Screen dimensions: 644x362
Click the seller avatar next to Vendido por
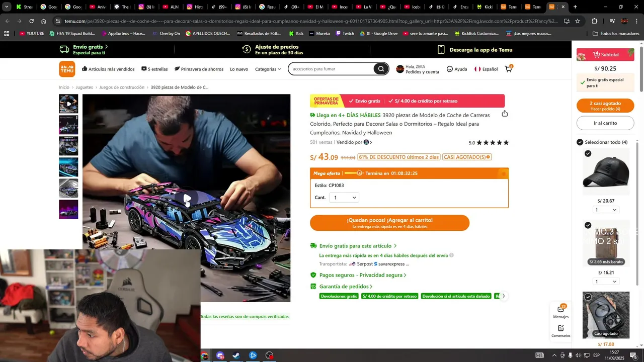click(366, 142)
